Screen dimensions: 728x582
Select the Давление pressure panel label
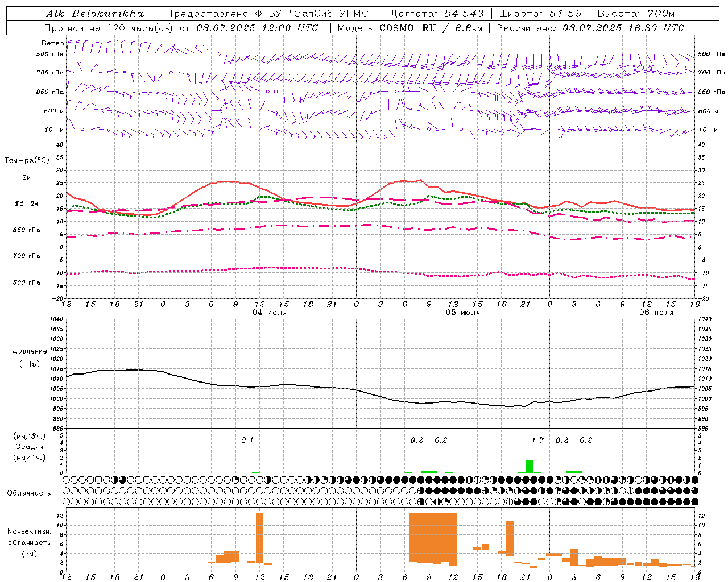pos(30,351)
